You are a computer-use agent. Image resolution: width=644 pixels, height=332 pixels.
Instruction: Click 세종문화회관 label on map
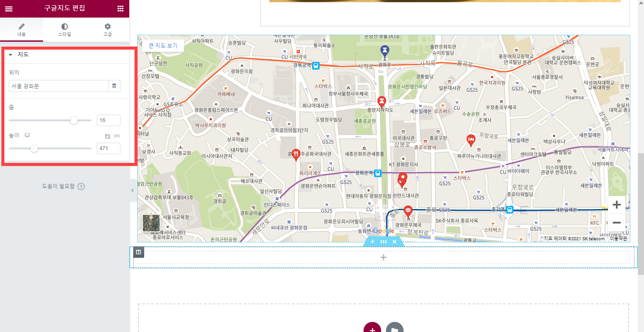364,154
